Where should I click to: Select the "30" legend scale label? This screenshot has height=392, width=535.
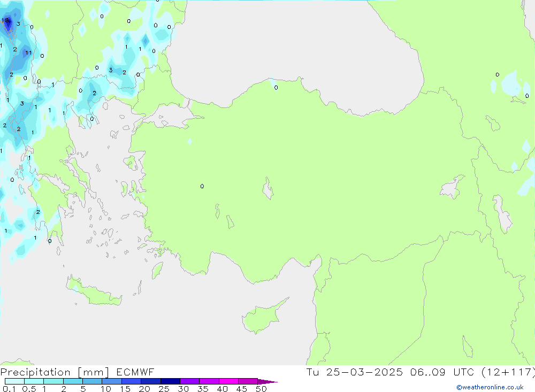184,389
